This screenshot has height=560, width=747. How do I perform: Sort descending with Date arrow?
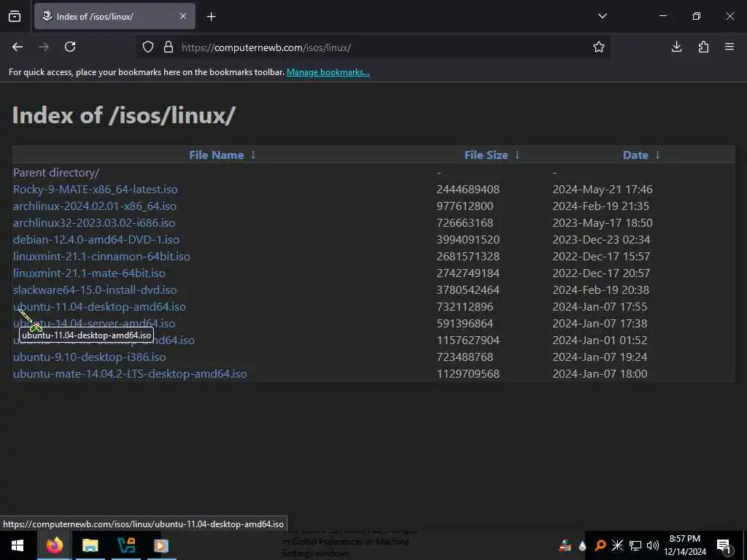tap(657, 155)
